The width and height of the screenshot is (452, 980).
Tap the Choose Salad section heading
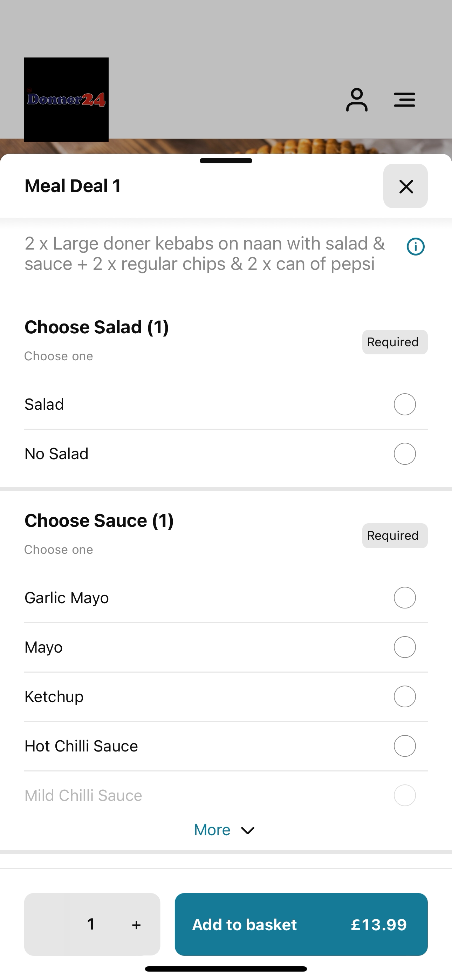[97, 327]
